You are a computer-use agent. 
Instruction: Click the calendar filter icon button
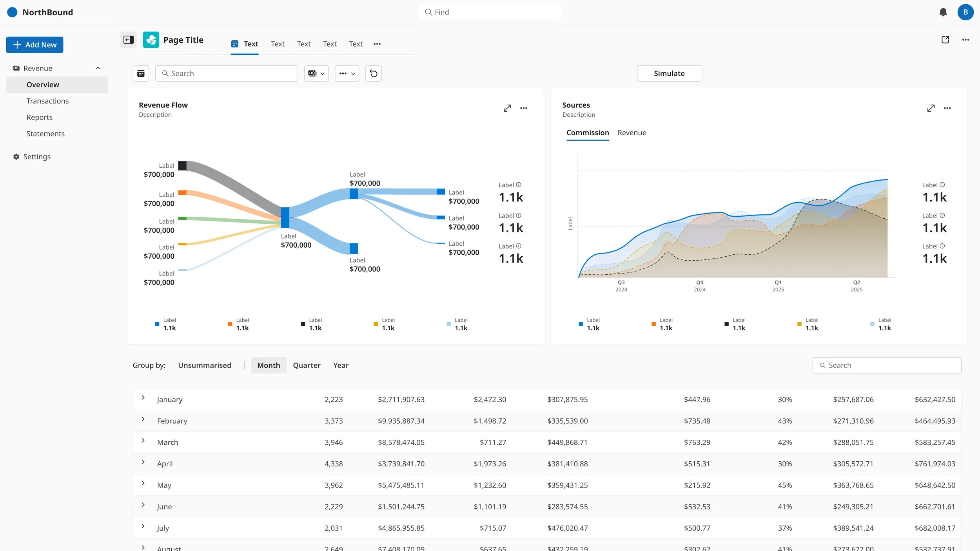(141, 73)
